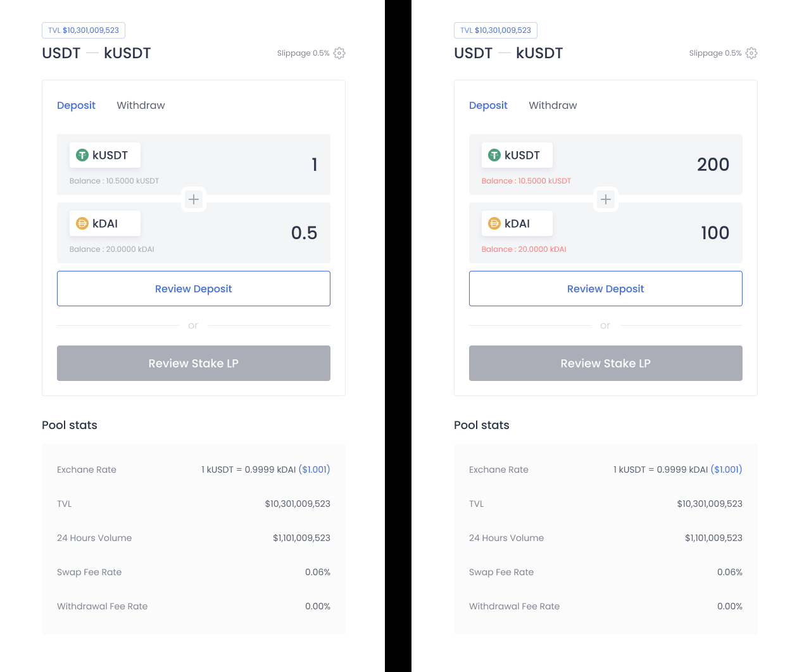Select the Deposit tab in left panel
The height and width of the screenshot is (672, 797).
pos(76,105)
